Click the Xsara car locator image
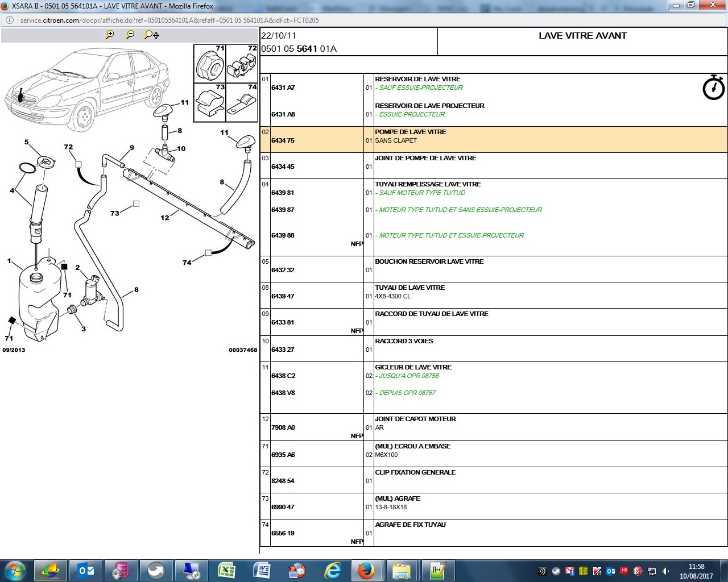 pos(87,89)
